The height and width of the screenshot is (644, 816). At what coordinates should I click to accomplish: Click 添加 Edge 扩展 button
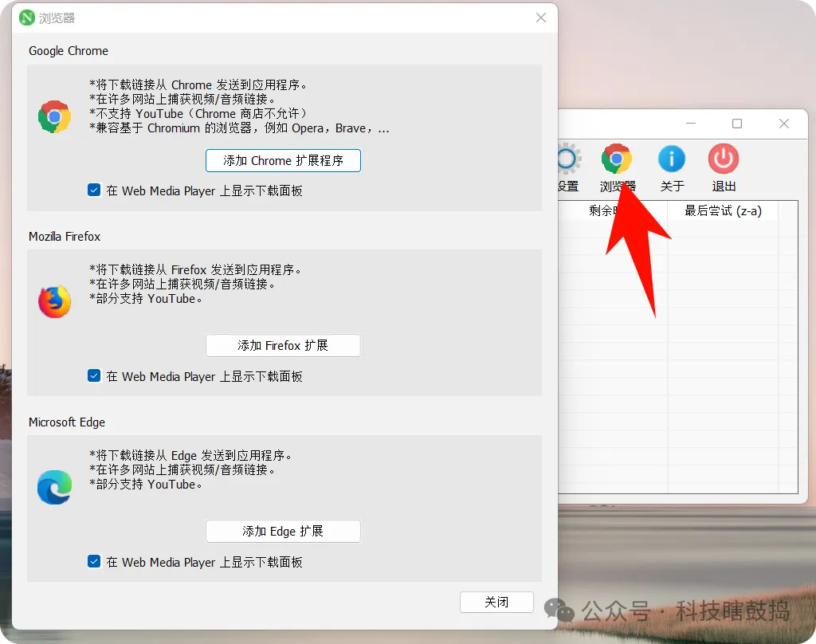click(x=283, y=531)
